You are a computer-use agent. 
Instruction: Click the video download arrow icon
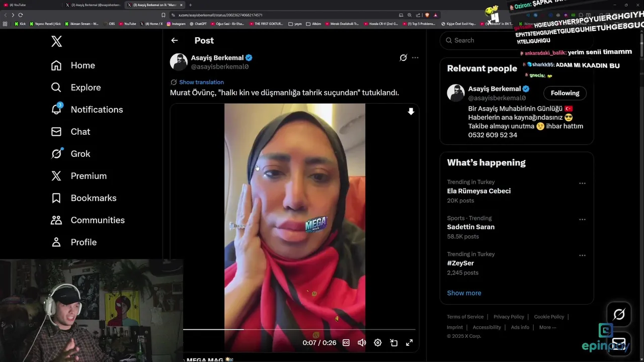411,112
